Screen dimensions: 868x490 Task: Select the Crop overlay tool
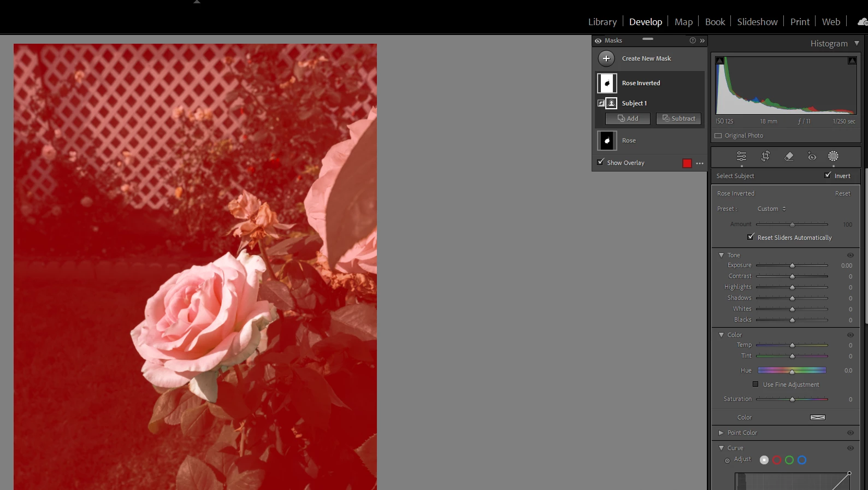pyautogui.click(x=765, y=156)
